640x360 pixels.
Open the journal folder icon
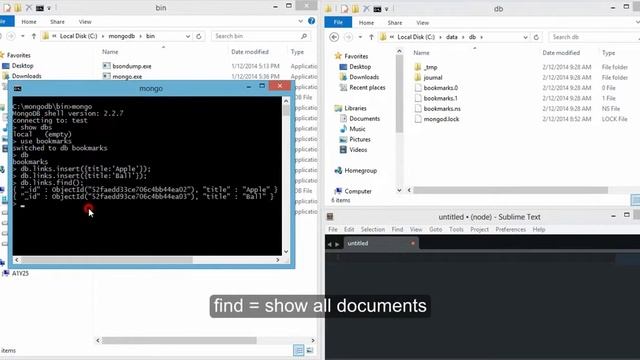pyautogui.click(x=418, y=77)
